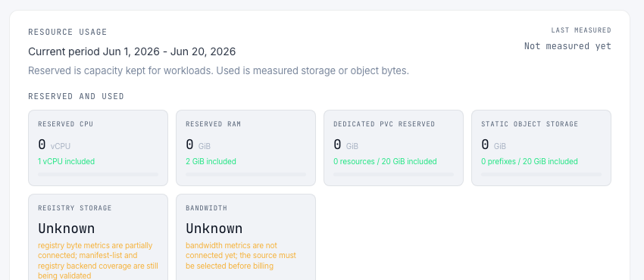The image size is (644, 280).
Task: Open the Reserved CPU card title
Action: click(66, 124)
